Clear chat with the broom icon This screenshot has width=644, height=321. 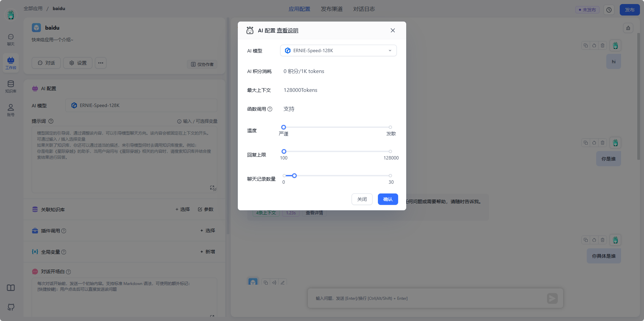click(x=628, y=28)
